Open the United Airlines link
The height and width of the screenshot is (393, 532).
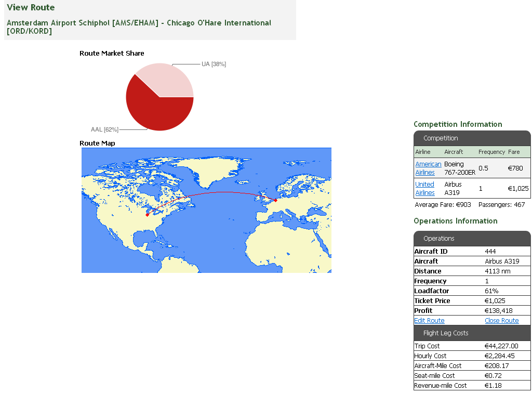pyautogui.click(x=424, y=188)
